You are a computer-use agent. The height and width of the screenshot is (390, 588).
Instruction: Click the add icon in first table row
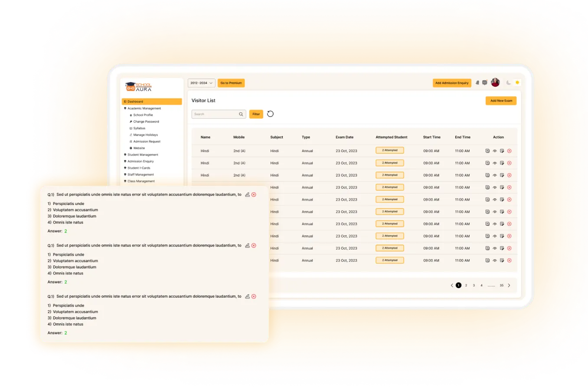tap(487, 151)
